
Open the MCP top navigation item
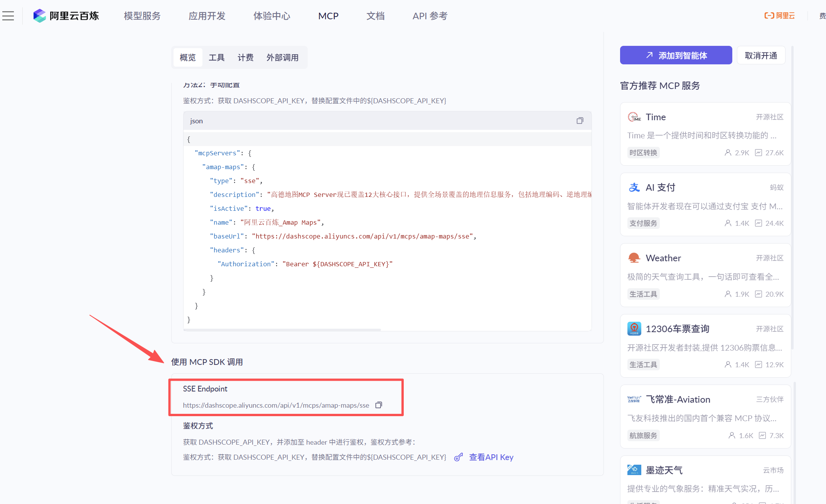coord(328,16)
